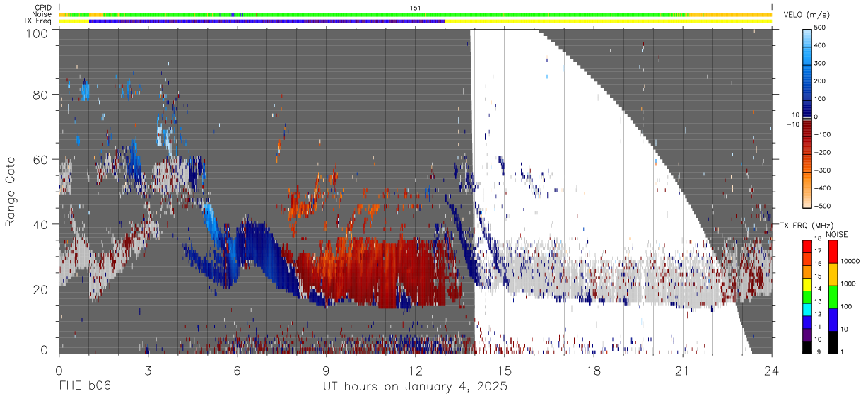Click the 'NOISE' legend title
The width and height of the screenshot is (868, 401).
pyautogui.click(x=836, y=234)
